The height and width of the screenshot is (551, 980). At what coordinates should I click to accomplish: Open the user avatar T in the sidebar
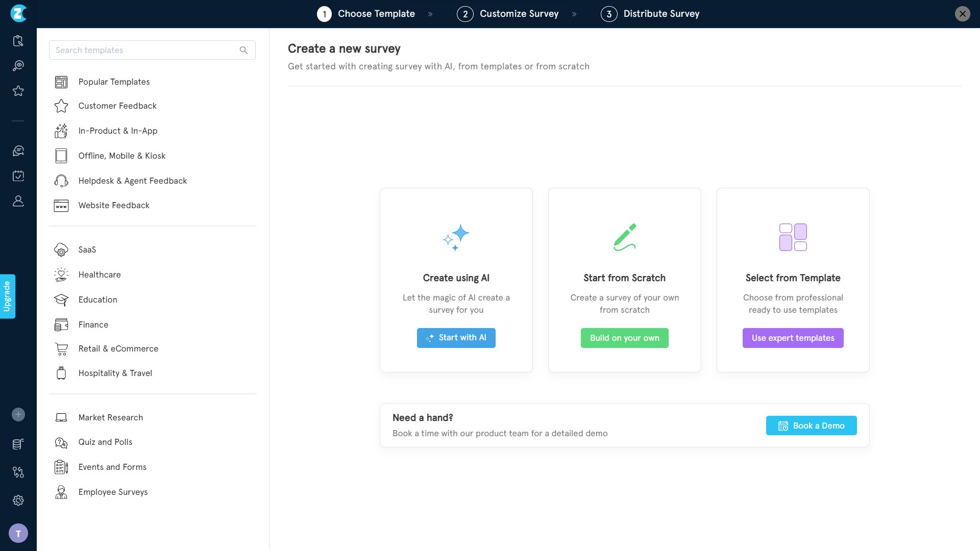click(18, 534)
